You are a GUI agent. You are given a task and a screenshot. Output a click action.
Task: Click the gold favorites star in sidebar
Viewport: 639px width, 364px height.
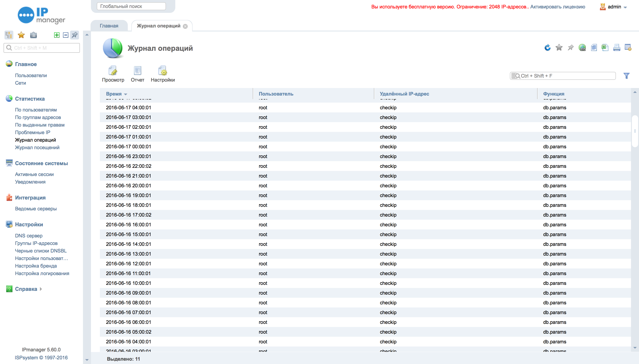[x=21, y=35]
